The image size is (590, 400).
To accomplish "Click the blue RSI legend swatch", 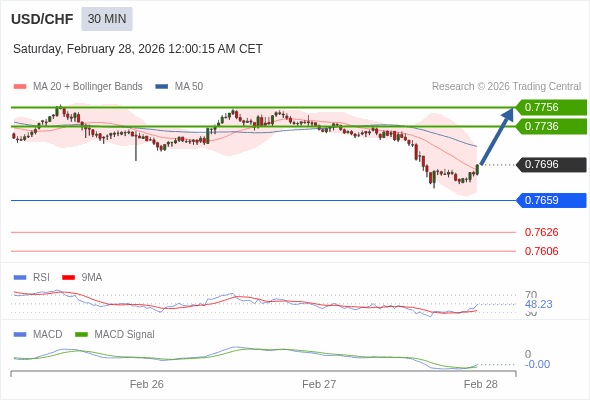I will point(20,278).
